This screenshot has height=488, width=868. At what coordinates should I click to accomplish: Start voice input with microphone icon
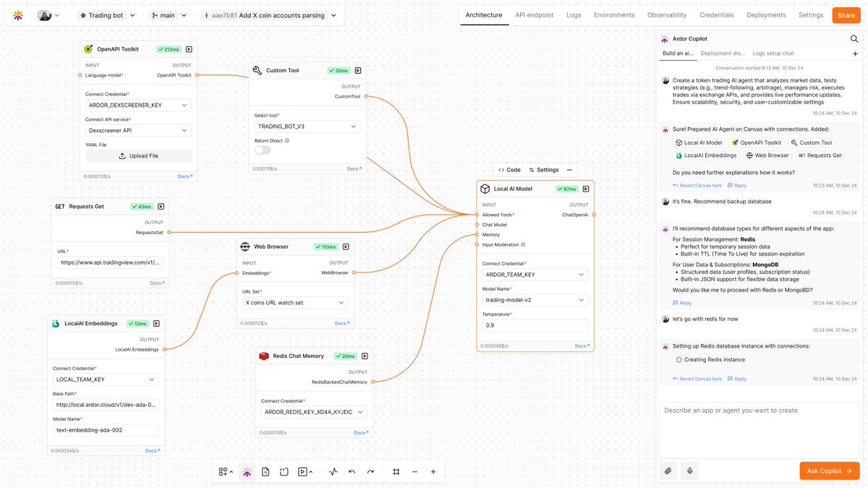[x=690, y=471]
